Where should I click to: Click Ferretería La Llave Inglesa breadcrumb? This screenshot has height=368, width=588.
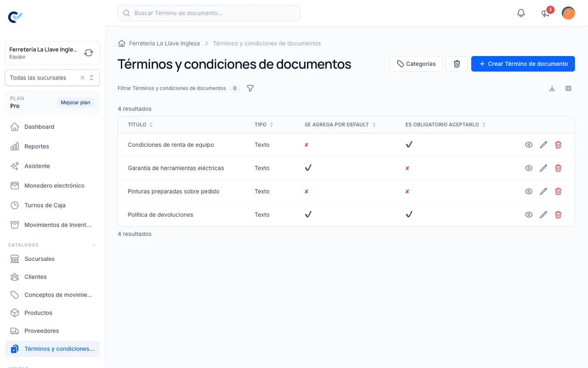point(164,43)
